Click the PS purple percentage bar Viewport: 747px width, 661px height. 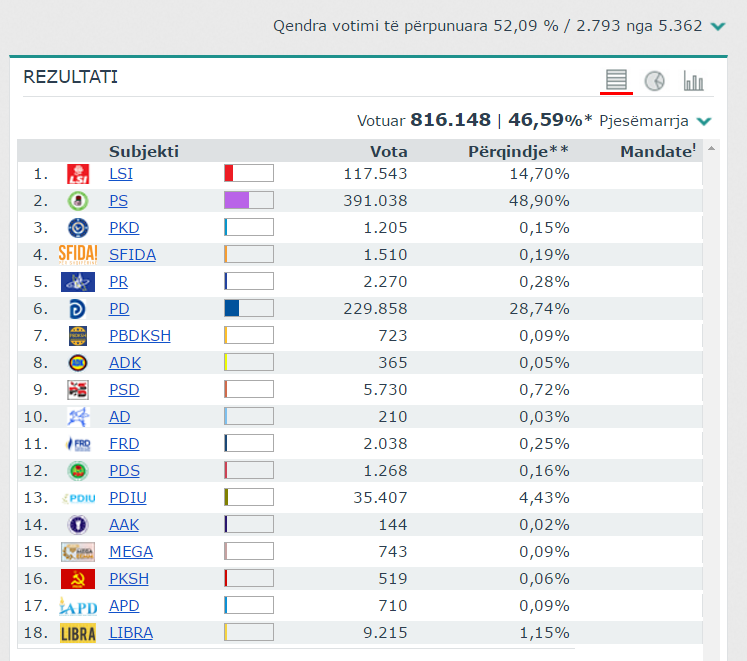pos(248,201)
